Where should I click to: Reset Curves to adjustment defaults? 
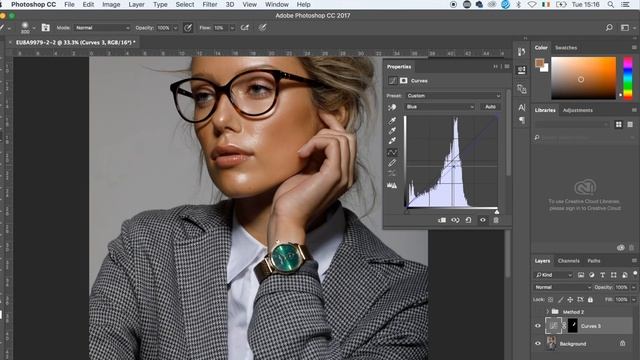469,220
